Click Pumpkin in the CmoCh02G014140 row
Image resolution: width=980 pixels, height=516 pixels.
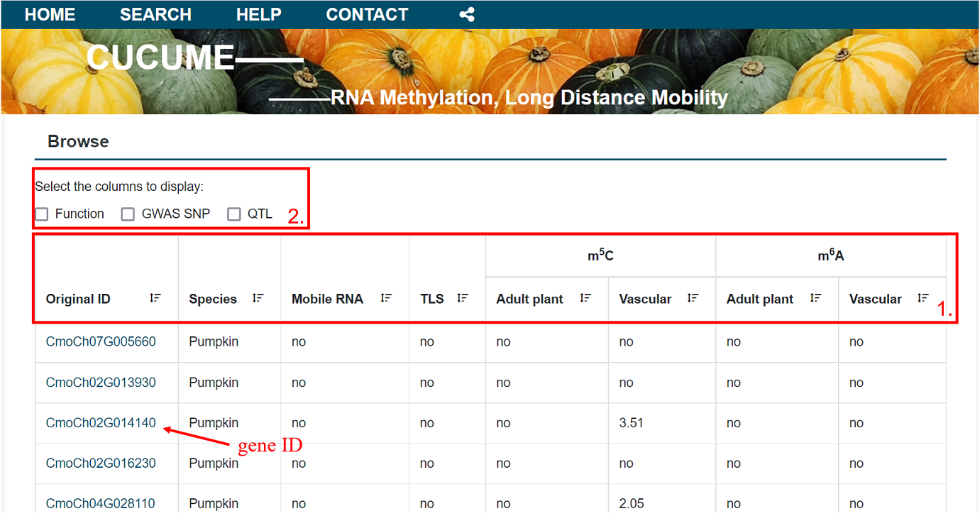pyautogui.click(x=214, y=423)
